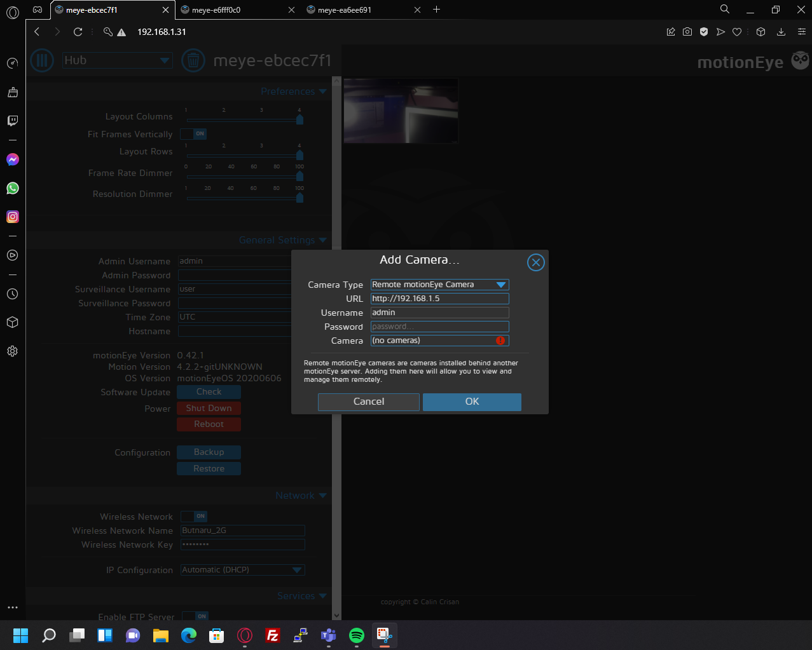
Task: Disable the Wireless Network switch
Action: point(193,516)
